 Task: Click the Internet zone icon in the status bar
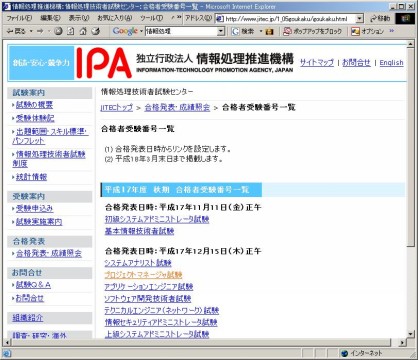tap(345, 353)
